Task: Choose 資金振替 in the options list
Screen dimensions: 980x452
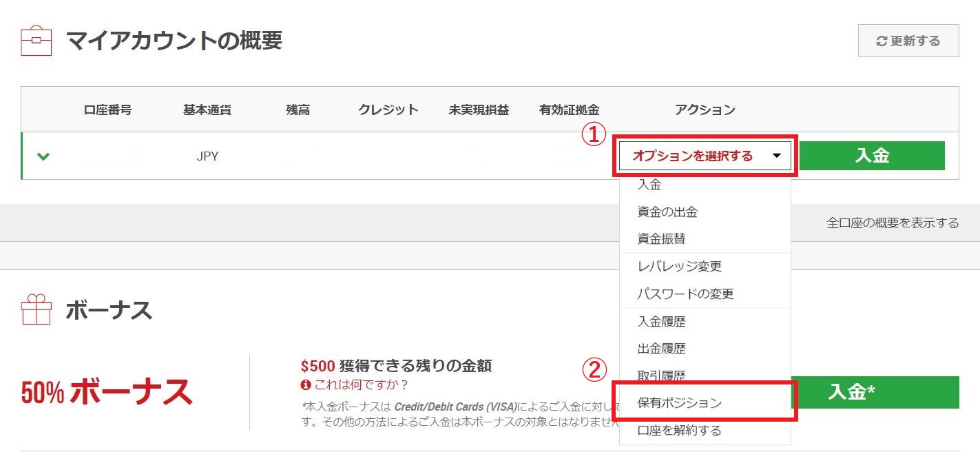Action: [x=661, y=239]
